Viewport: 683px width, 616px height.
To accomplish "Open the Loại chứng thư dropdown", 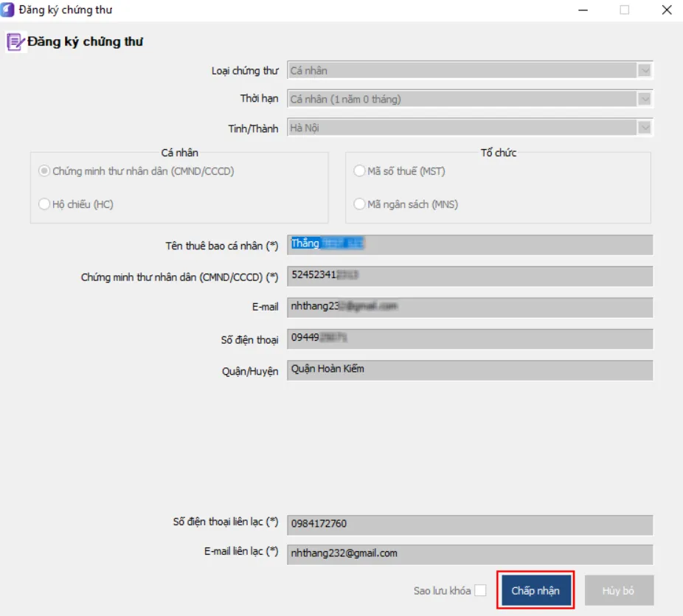I will point(645,71).
